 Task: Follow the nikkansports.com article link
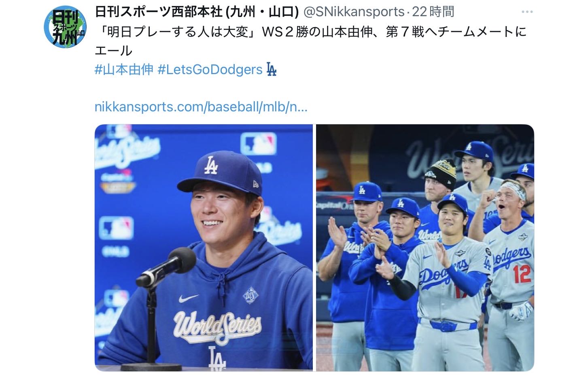coord(201,107)
